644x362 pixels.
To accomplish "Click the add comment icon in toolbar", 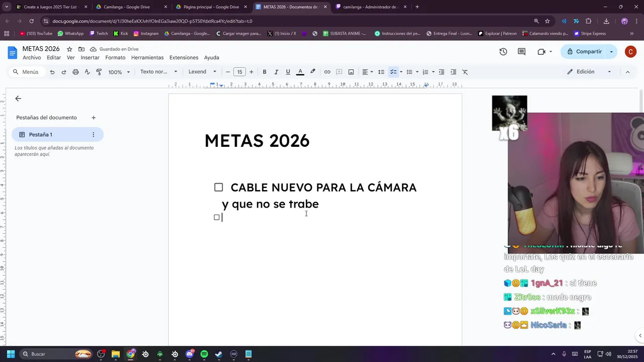I will click(339, 72).
